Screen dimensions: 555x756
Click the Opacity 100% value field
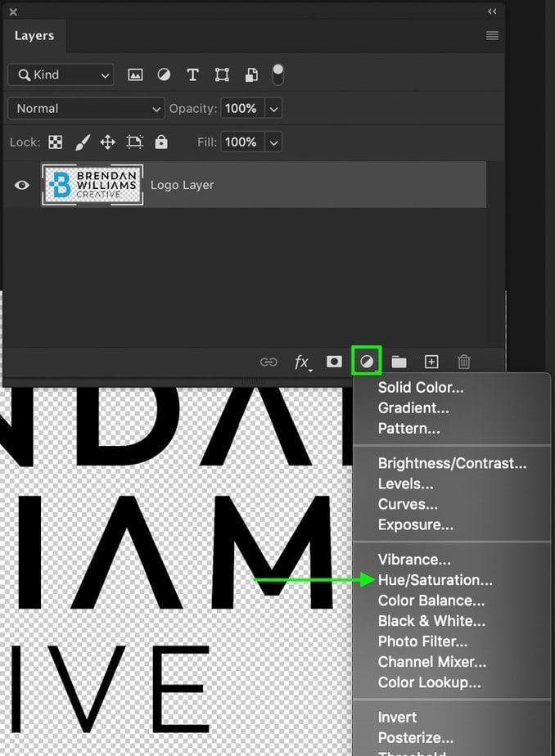[242, 109]
